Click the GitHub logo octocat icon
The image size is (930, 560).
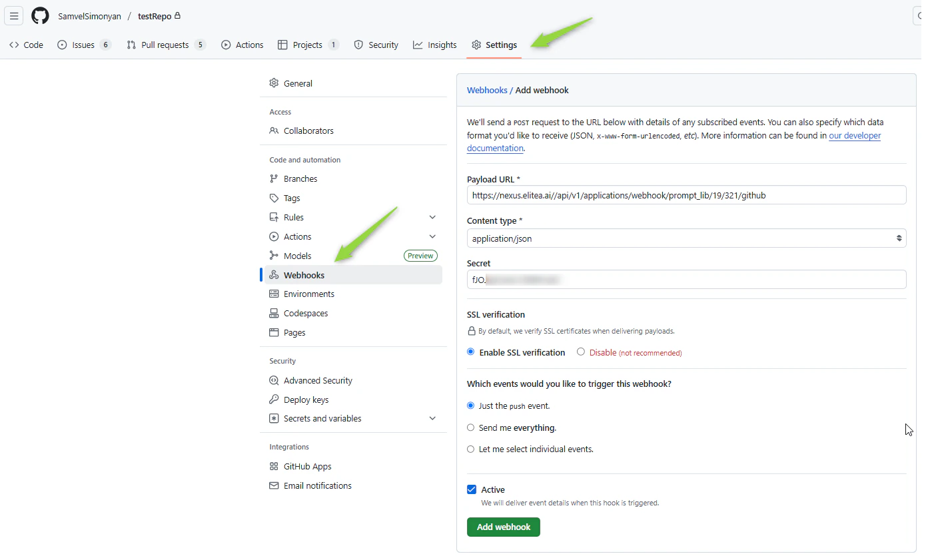click(x=40, y=15)
